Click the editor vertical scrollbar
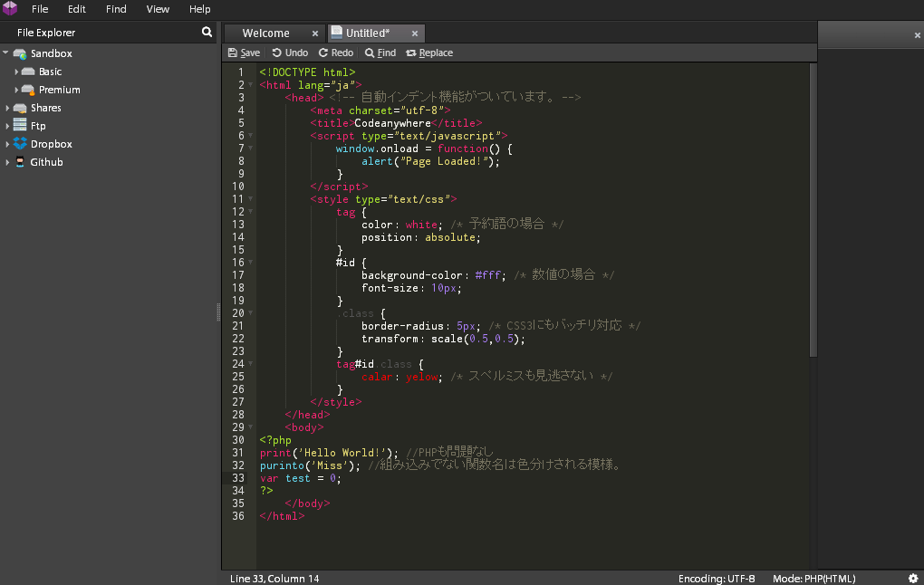The width and height of the screenshot is (924, 585). click(x=813, y=208)
